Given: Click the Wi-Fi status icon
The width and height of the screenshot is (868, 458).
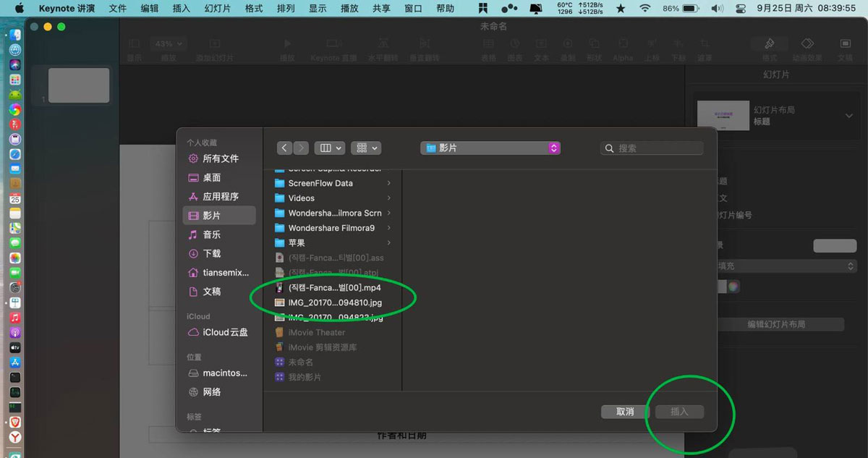Looking at the screenshot, I should (x=644, y=9).
